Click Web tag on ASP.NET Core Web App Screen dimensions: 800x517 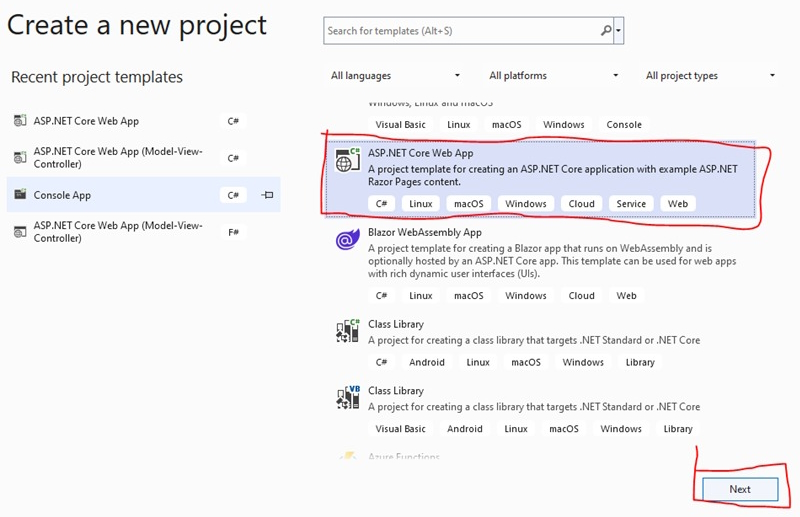(x=678, y=204)
